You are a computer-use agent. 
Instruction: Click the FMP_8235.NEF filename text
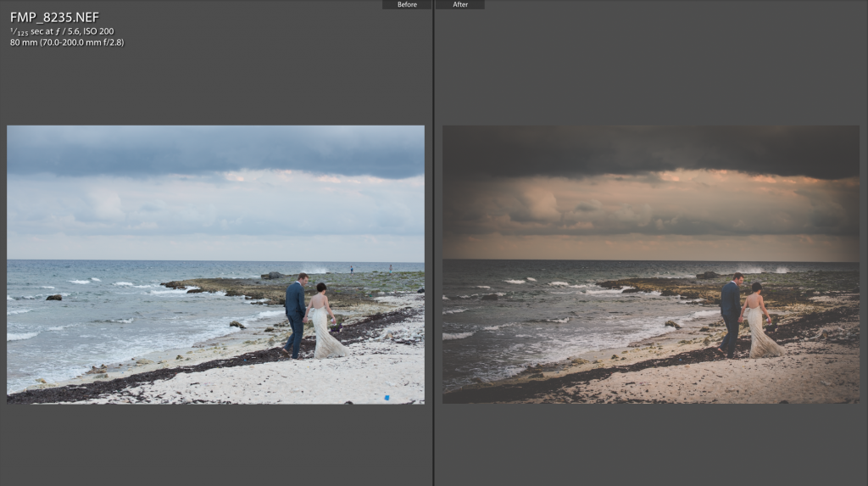pyautogui.click(x=54, y=18)
